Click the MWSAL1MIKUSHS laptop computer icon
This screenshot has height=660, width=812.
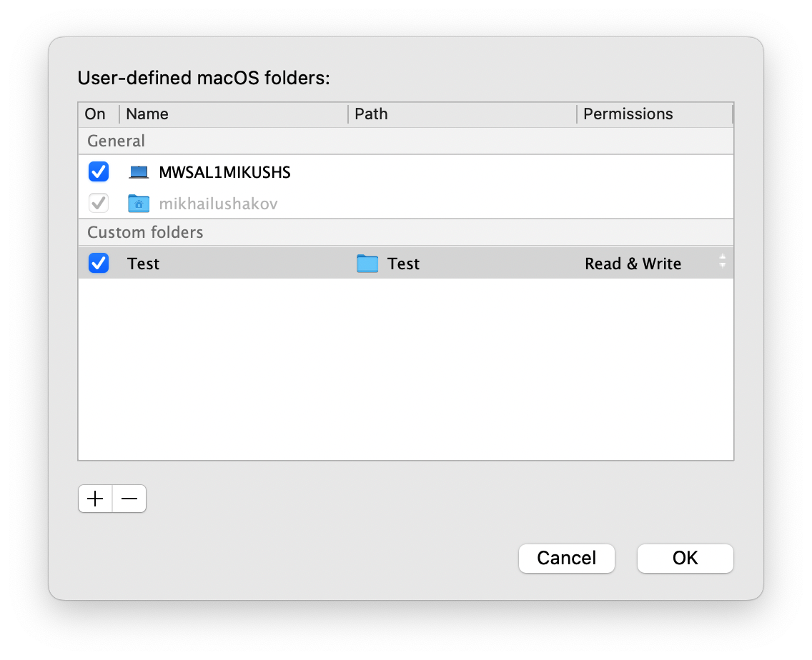(x=139, y=172)
